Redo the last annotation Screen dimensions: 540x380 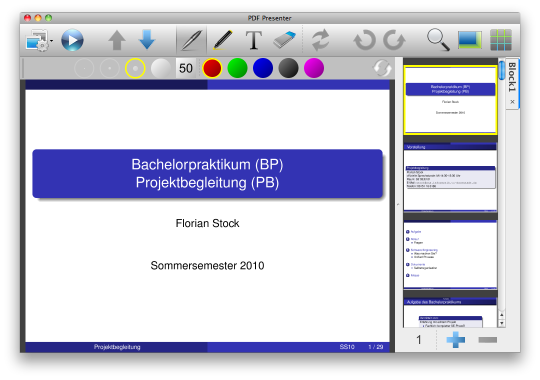click(394, 40)
